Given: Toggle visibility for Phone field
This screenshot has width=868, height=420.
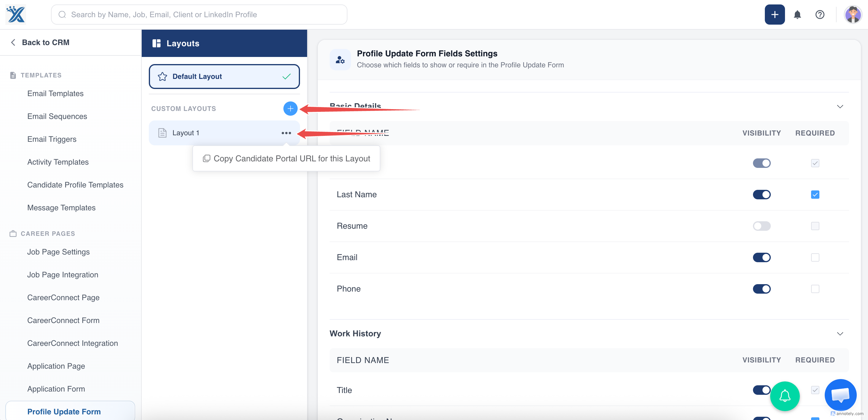Looking at the screenshot, I should tap(761, 289).
